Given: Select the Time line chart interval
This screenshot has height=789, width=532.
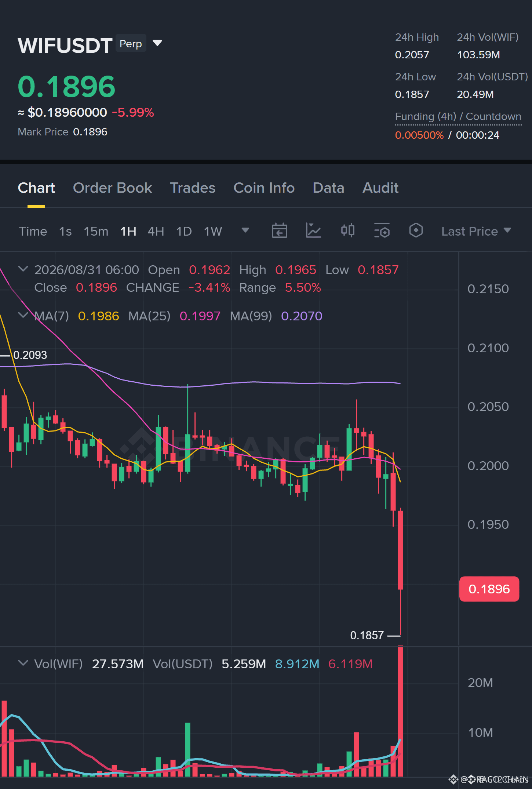Looking at the screenshot, I should point(33,231).
